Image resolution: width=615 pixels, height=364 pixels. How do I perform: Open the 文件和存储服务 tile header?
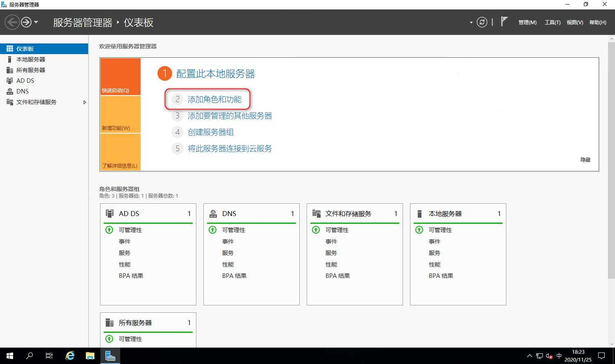[x=355, y=214]
